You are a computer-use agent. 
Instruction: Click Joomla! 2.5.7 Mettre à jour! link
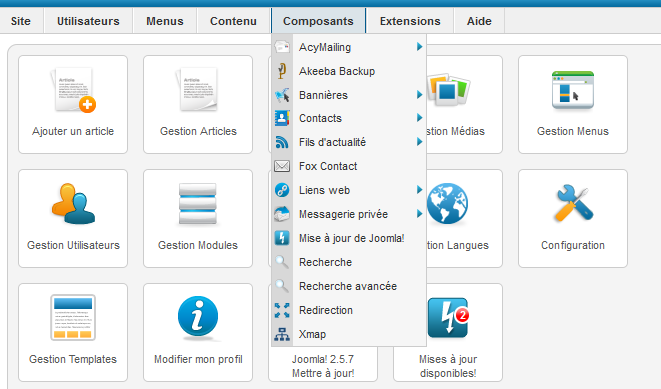pos(323,366)
